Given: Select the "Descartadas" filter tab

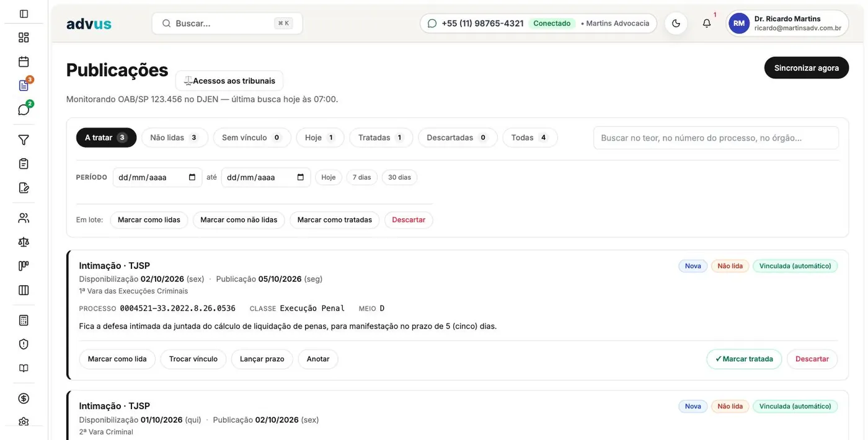Looking at the screenshot, I should point(458,138).
